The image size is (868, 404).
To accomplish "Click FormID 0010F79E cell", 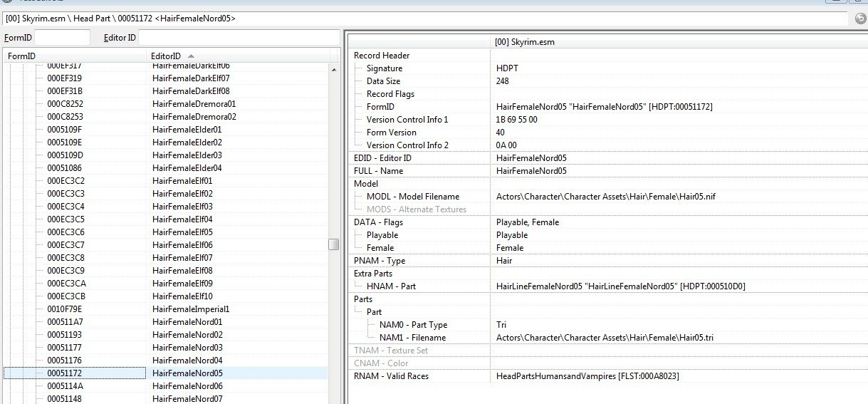I will pyautogui.click(x=65, y=309).
